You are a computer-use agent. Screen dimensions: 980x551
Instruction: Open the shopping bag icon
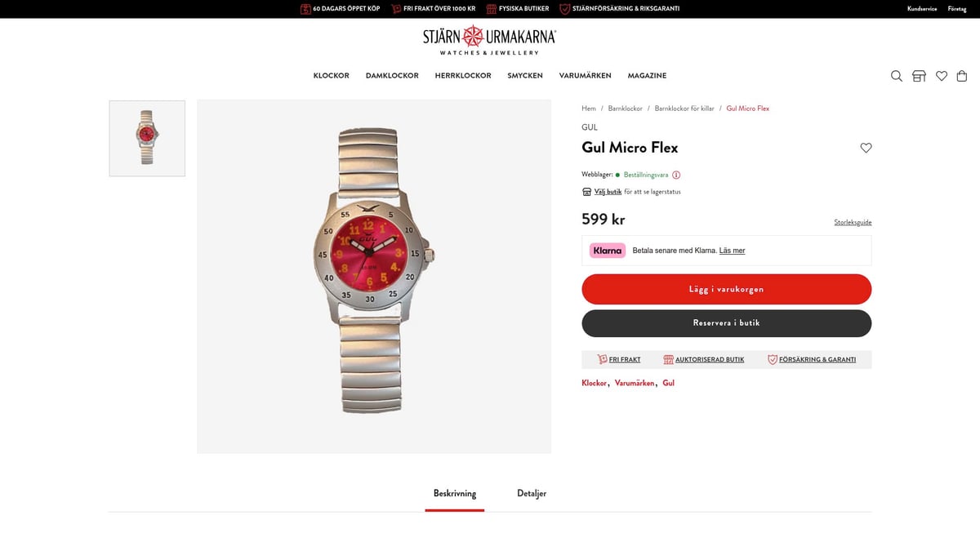[x=962, y=76]
